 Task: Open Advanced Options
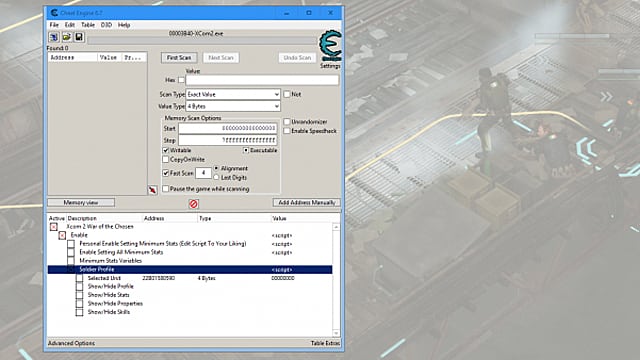pyautogui.click(x=71, y=343)
